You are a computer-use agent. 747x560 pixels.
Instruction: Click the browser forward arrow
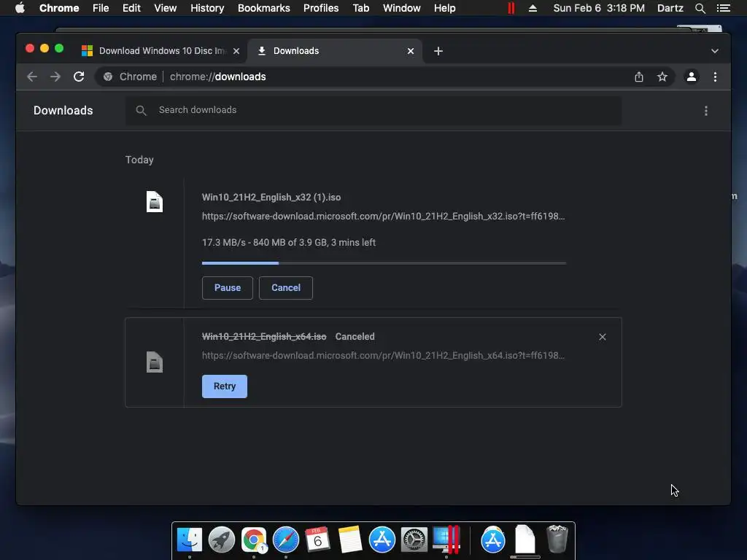(55, 77)
